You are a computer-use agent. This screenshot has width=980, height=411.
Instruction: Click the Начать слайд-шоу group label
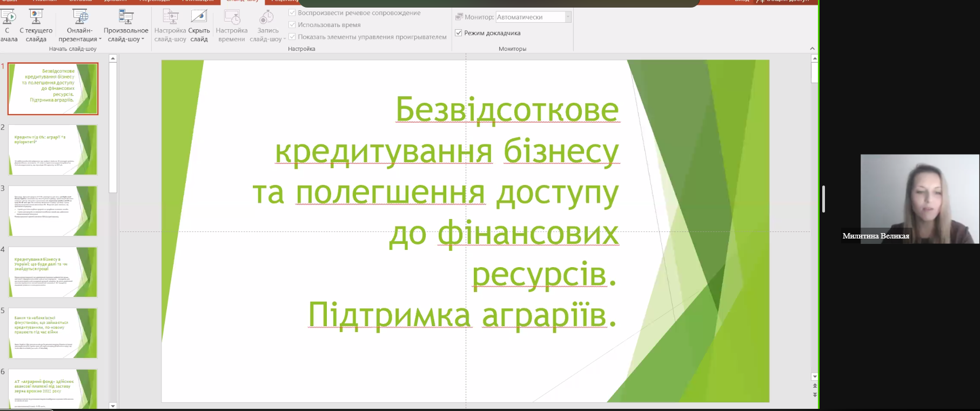pyautogui.click(x=72, y=49)
